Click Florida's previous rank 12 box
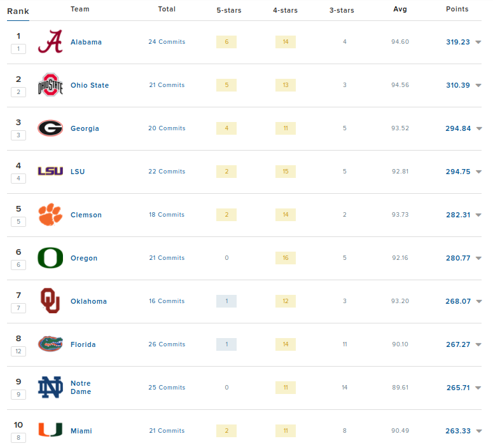Image resolution: width=493 pixels, height=448 pixels. point(18,351)
